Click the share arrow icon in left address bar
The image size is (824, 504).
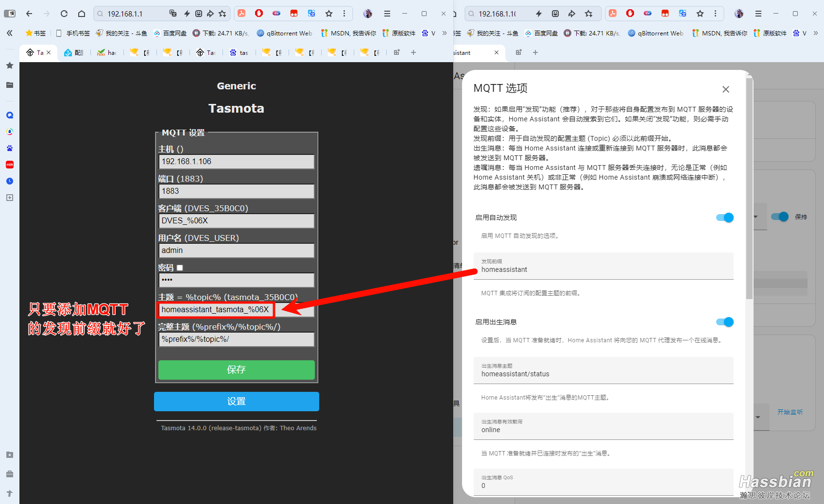tap(210, 14)
